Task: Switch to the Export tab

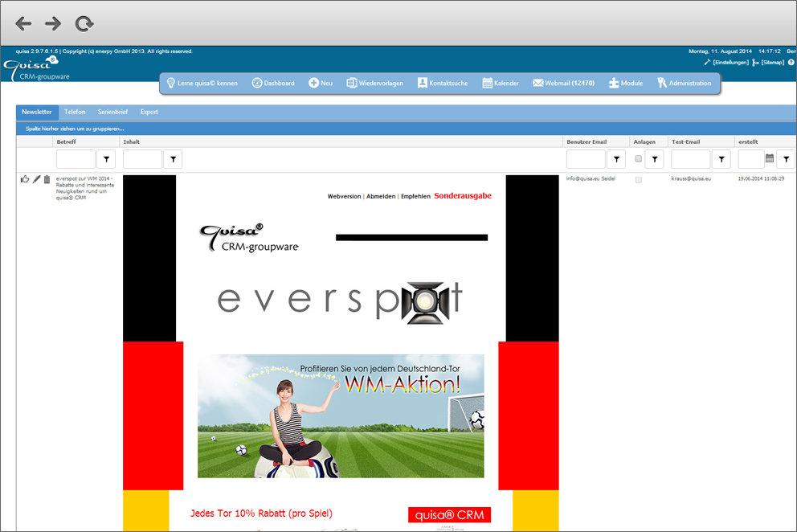Action: [x=149, y=112]
